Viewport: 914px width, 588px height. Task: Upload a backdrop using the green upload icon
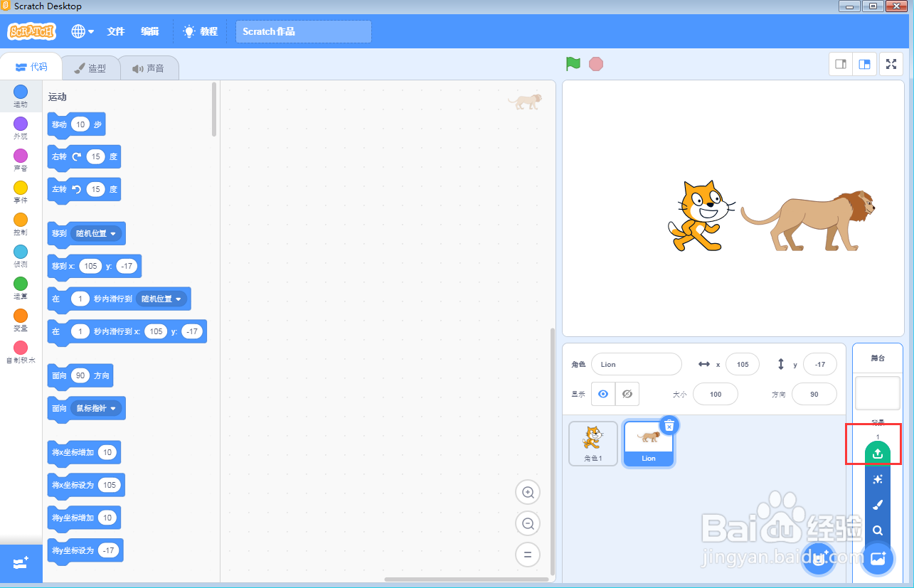(877, 453)
